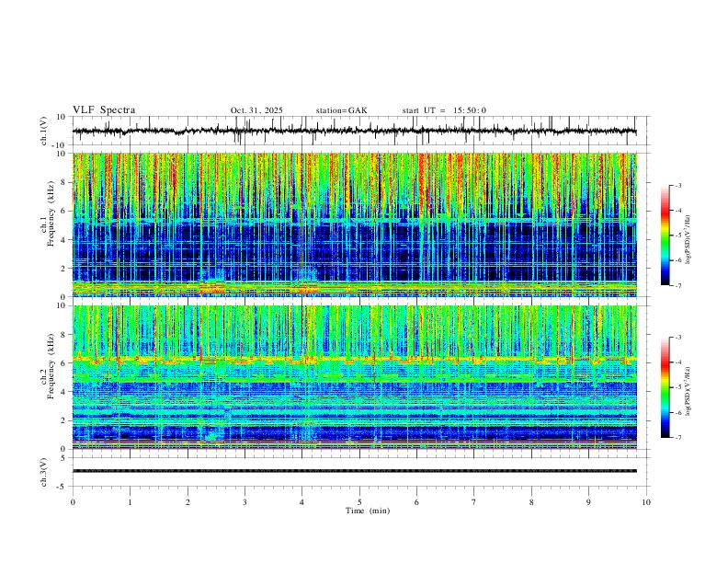The height and width of the screenshot is (563, 728).
Task: Click the ch.1 spectrogram color scale bar
Action: point(665,236)
